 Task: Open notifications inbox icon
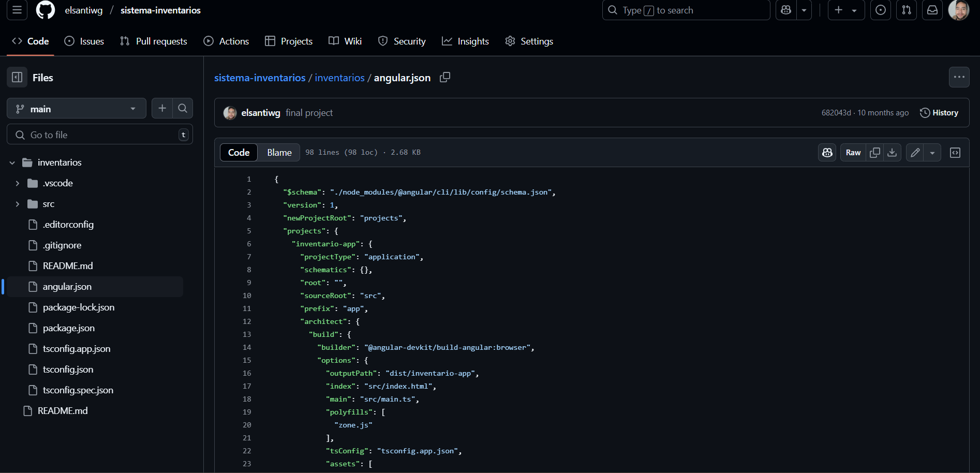point(932,10)
